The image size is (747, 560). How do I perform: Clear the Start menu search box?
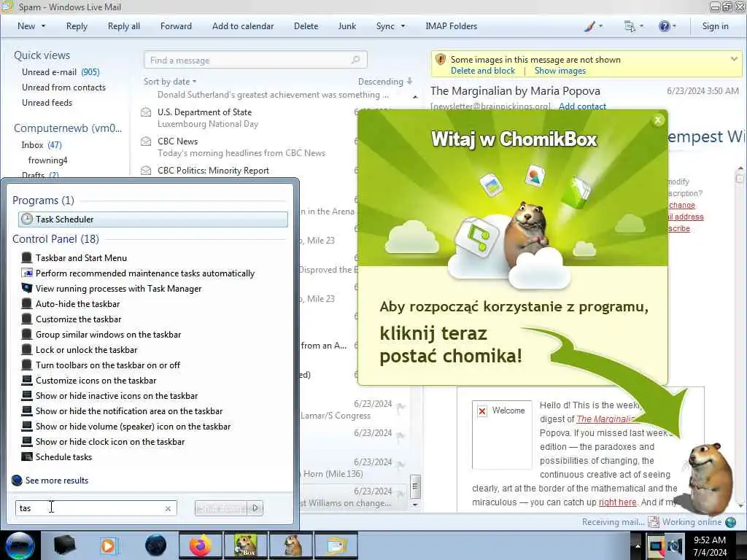(x=168, y=508)
